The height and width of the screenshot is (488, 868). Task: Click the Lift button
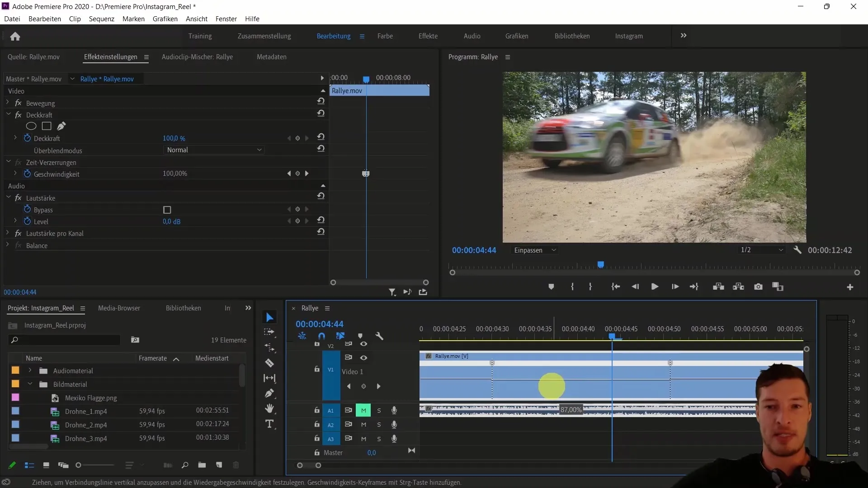click(x=718, y=287)
